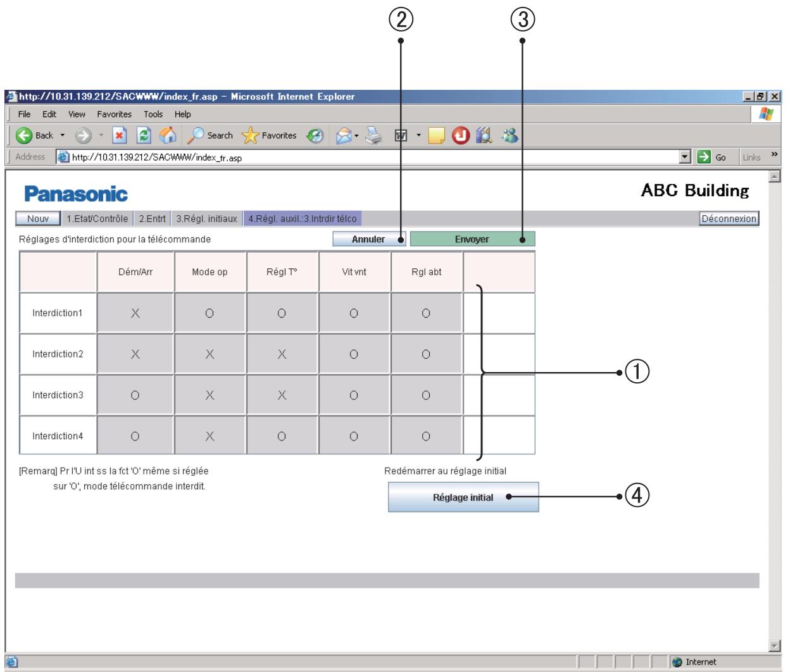Click the Back arrow in browser toolbar
Viewport: 788px width, 672px height.
tap(25, 135)
